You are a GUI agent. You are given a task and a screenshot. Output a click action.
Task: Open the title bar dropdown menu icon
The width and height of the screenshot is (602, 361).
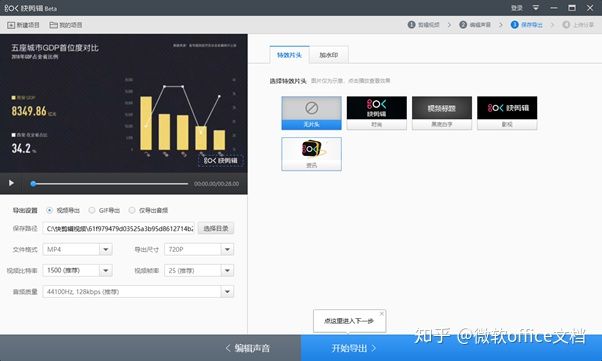[x=536, y=8]
